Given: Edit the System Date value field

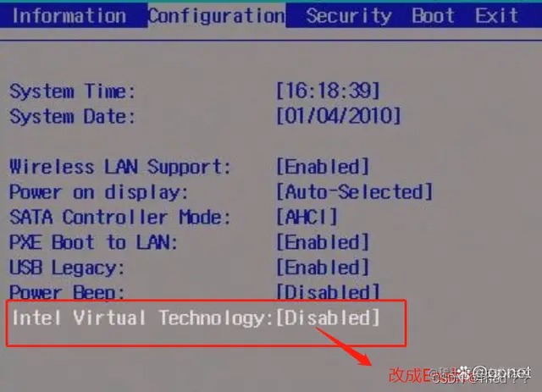Looking at the screenshot, I should click(339, 116).
